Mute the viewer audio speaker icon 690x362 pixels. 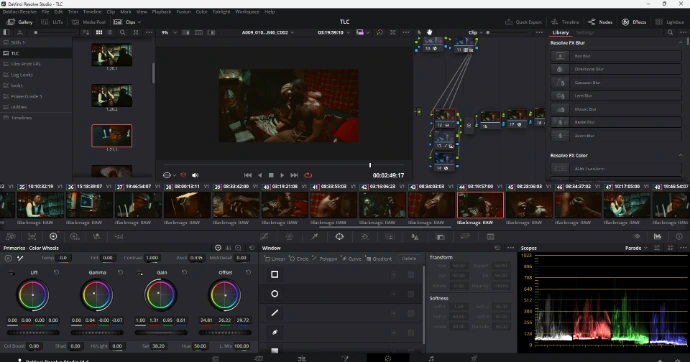click(x=195, y=175)
